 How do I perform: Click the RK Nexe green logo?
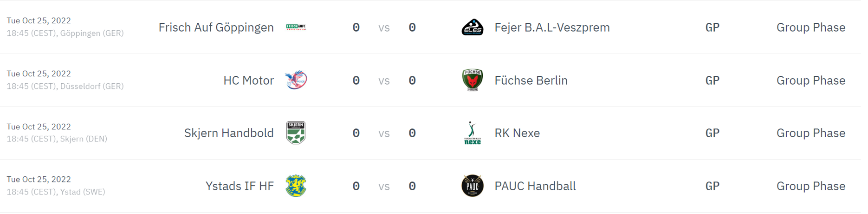tap(473, 133)
